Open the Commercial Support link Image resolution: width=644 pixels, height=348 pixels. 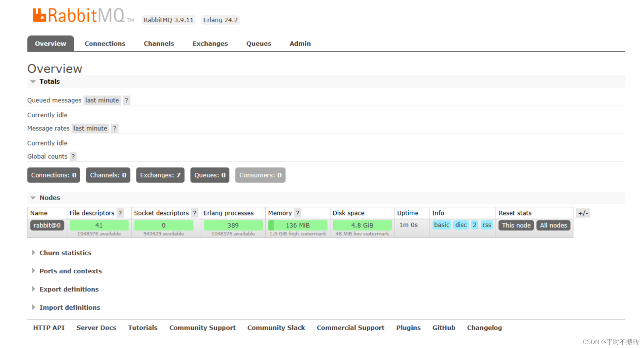[350, 328]
